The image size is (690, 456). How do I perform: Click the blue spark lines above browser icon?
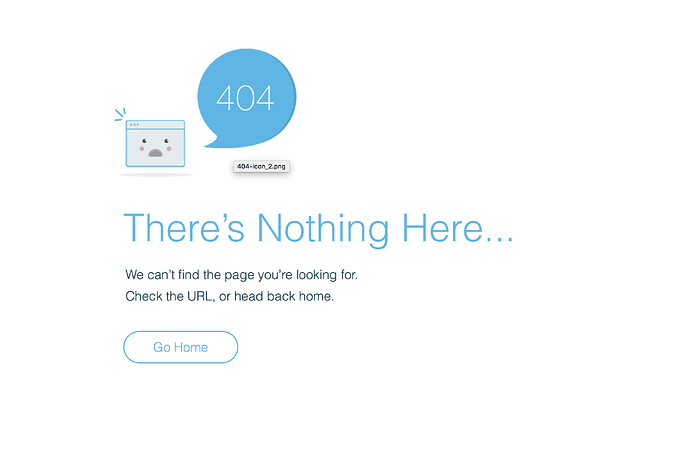coord(120,114)
